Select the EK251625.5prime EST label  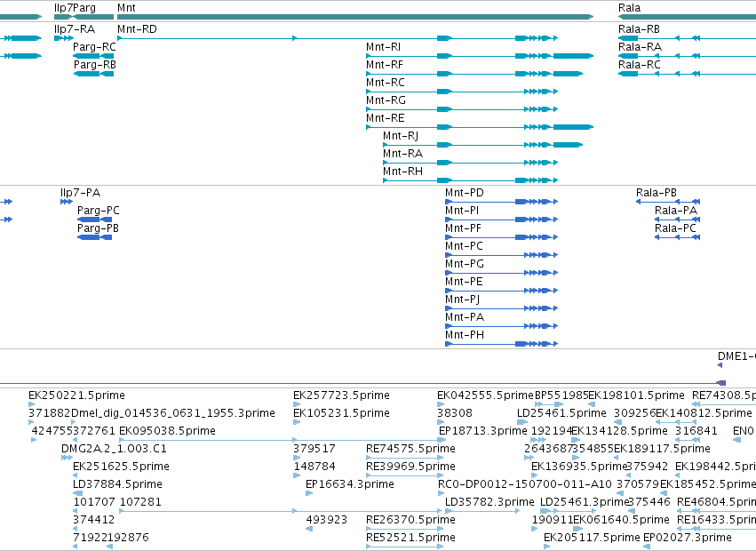tap(121, 467)
